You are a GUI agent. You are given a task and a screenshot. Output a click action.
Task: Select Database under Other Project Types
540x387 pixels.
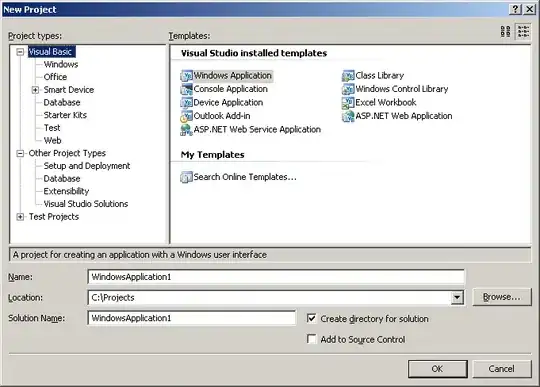click(x=62, y=179)
